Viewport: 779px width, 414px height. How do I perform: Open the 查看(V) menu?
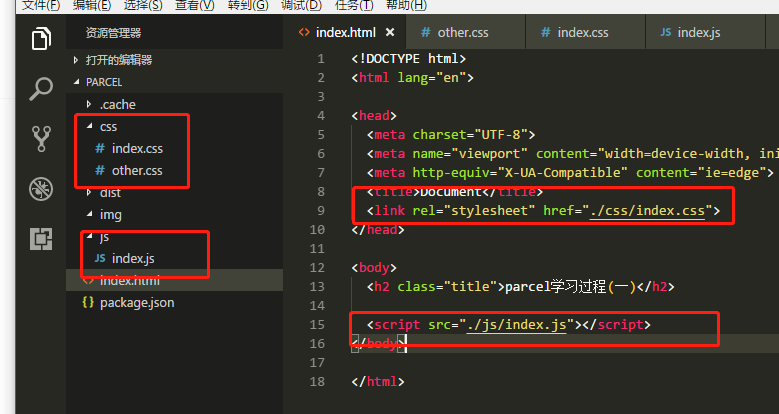[195, 5]
